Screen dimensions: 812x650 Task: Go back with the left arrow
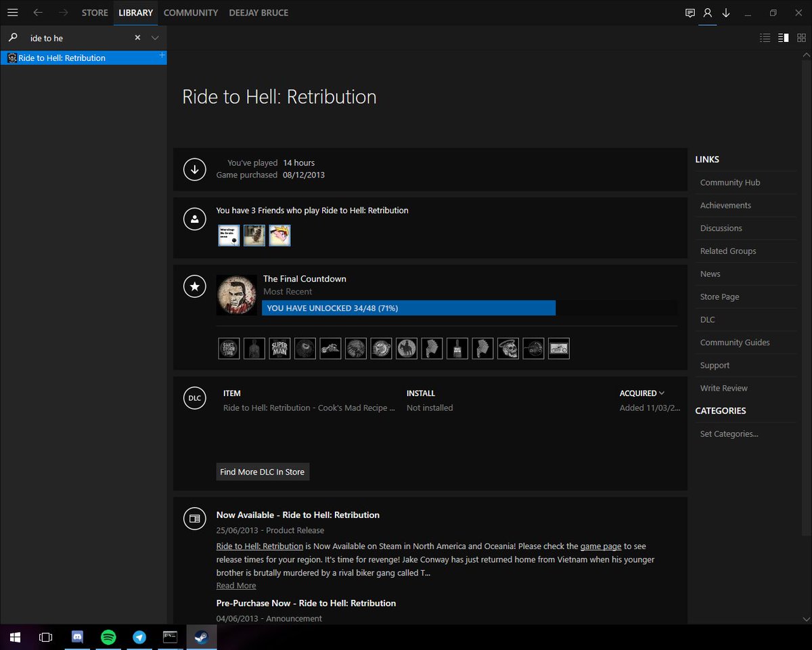pyautogui.click(x=38, y=13)
